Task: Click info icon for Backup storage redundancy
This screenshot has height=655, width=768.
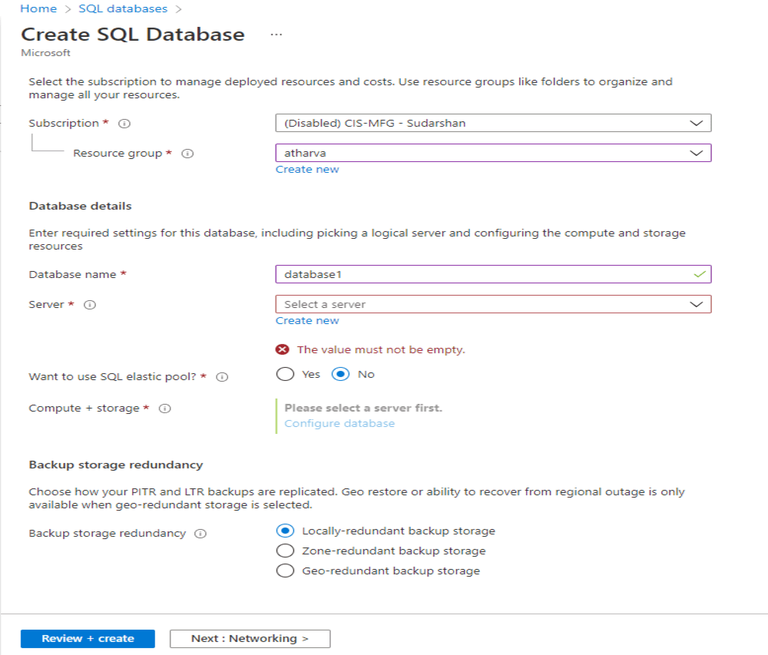Action: click(x=200, y=534)
